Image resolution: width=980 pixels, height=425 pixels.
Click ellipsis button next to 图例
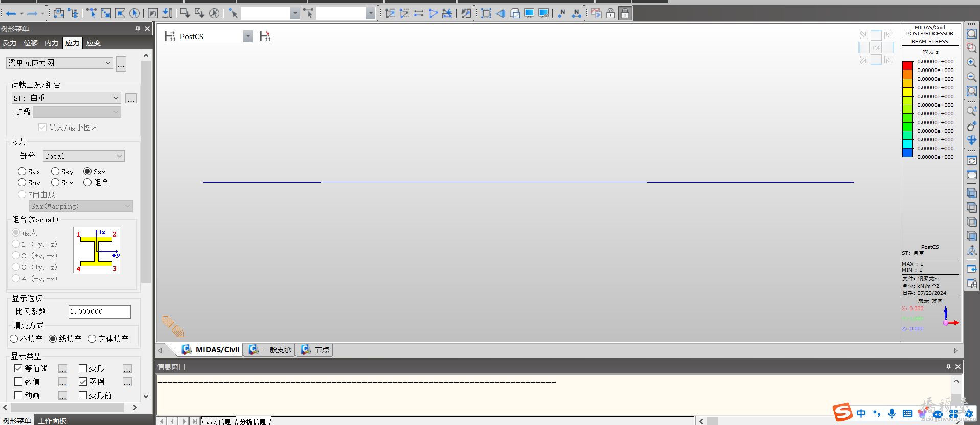coord(127,382)
